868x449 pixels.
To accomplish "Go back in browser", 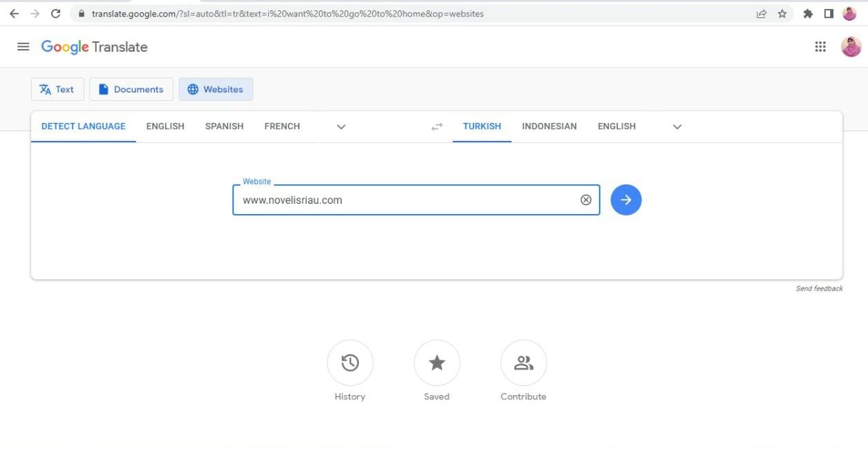I will tap(14, 14).
